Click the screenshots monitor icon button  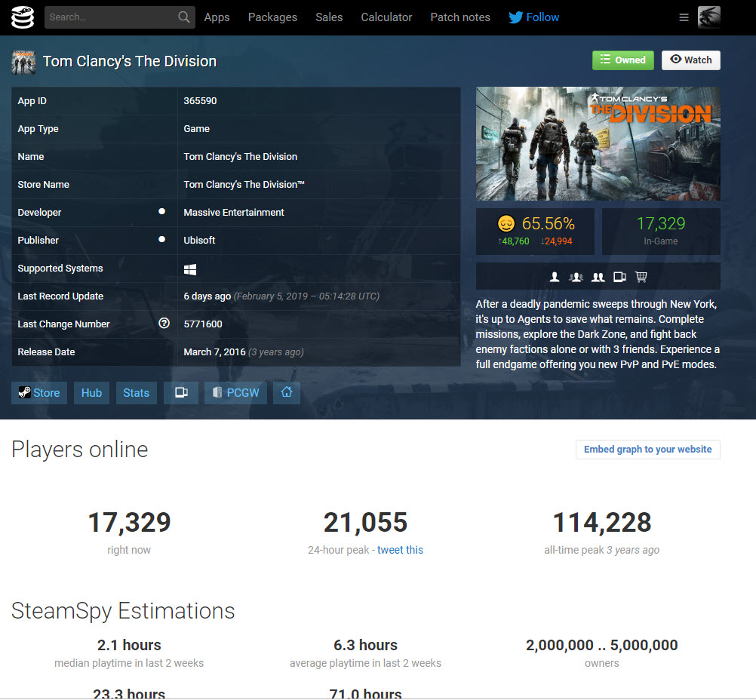coord(181,393)
